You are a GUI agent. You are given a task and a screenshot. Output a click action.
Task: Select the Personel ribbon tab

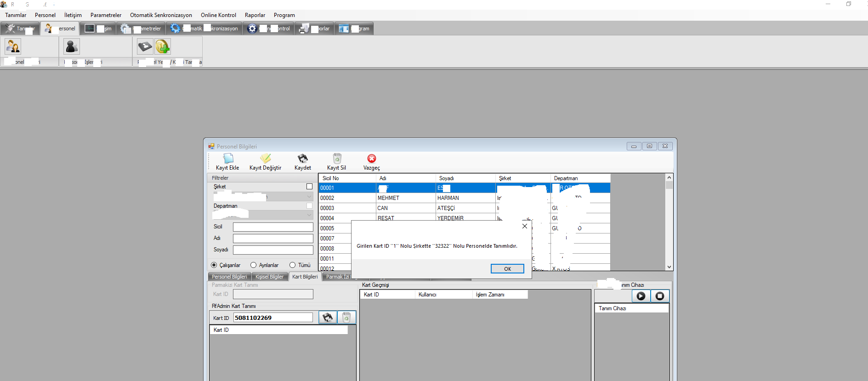[x=60, y=28]
